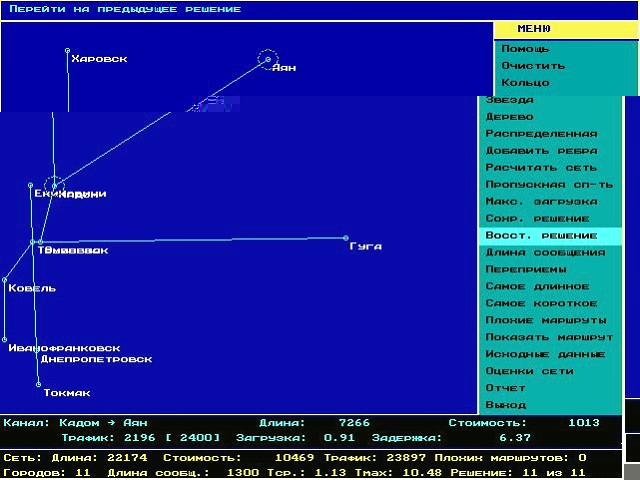Image resolution: width=640 pixels, height=480 pixels.
Task: Click network cost value 10469
Action: [x=294, y=458]
